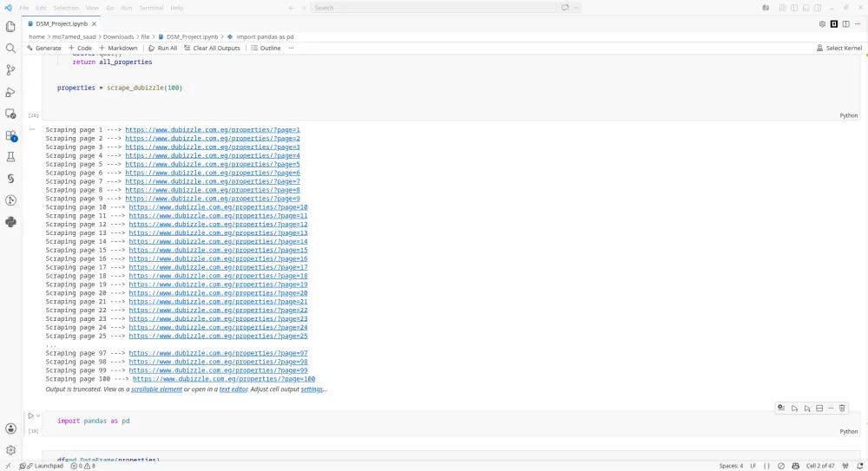Expand run options arrow beside the cell run button
868x471 pixels.
click(x=38, y=415)
